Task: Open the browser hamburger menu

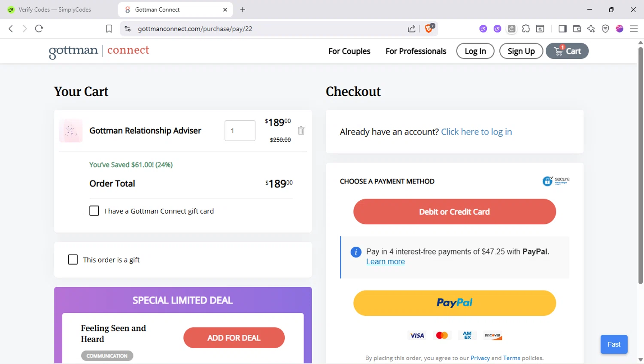Action: [x=634, y=29]
